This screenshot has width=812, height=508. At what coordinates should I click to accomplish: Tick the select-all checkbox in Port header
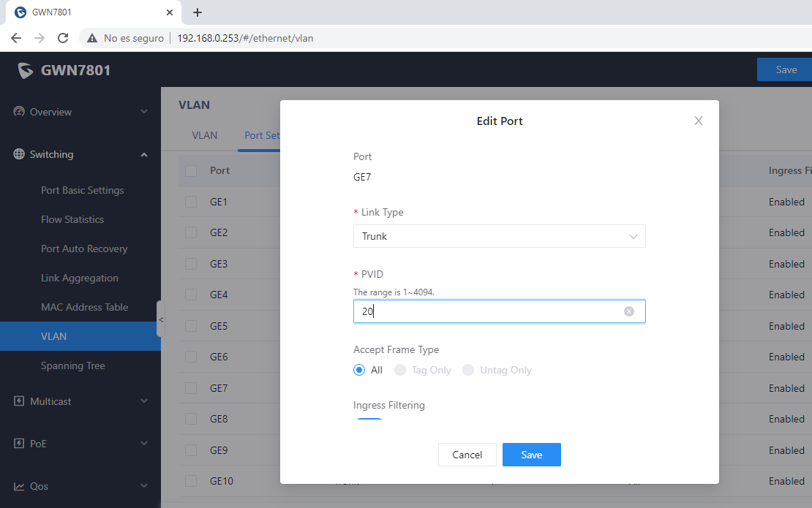(191, 171)
